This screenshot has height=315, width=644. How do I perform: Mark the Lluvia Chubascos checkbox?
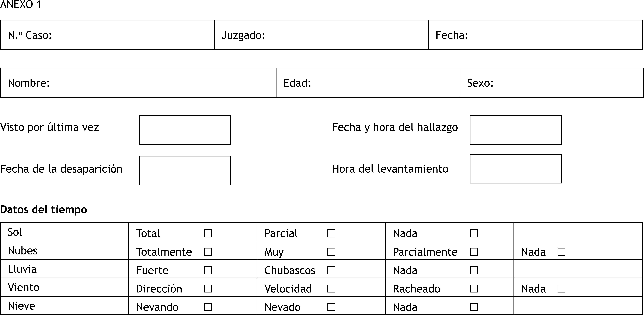331,270
